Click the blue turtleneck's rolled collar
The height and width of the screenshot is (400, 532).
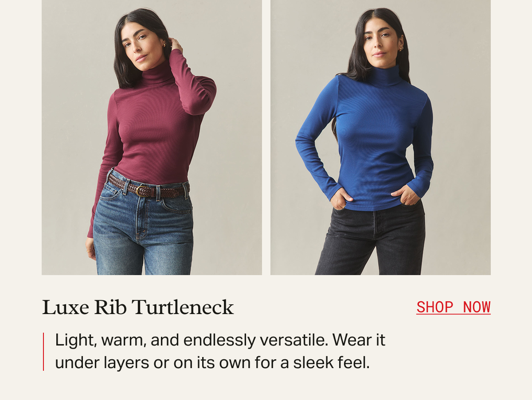(x=384, y=75)
